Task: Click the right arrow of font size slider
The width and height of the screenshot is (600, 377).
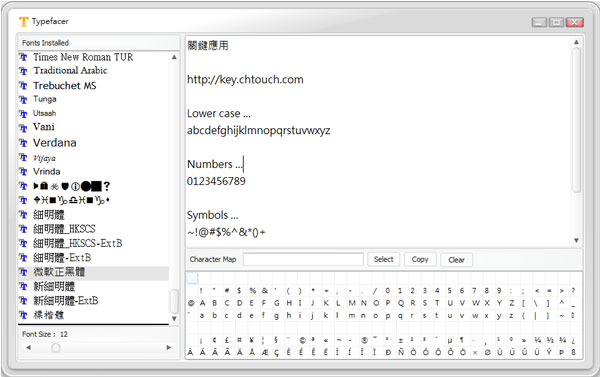Action: point(169,348)
